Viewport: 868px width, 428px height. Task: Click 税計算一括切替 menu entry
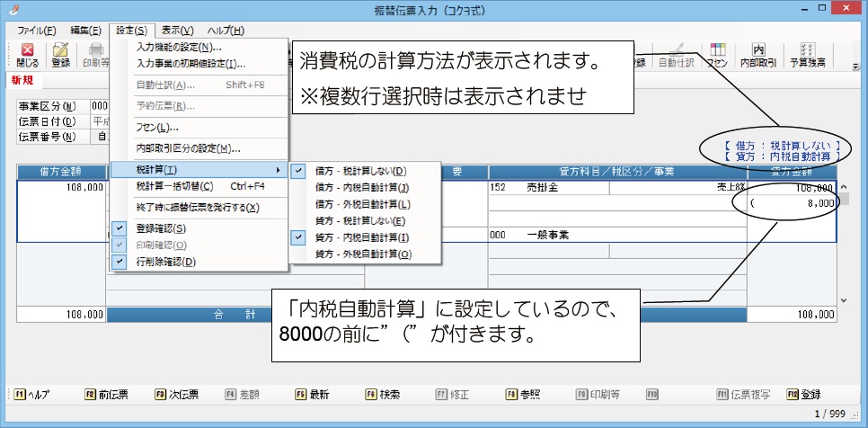[174, 186]
